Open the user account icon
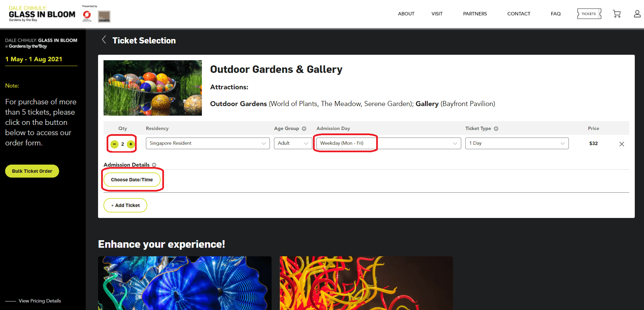 coord(637,14)
